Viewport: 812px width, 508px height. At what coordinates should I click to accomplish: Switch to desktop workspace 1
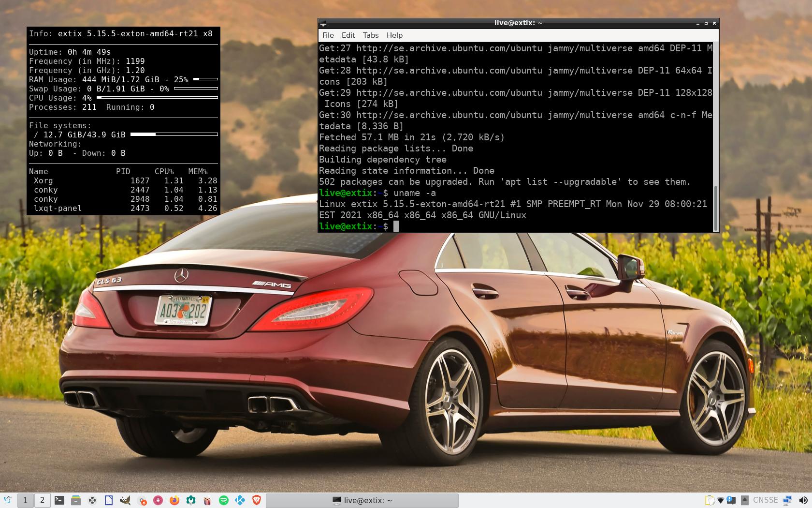click(x=26, y=500)
